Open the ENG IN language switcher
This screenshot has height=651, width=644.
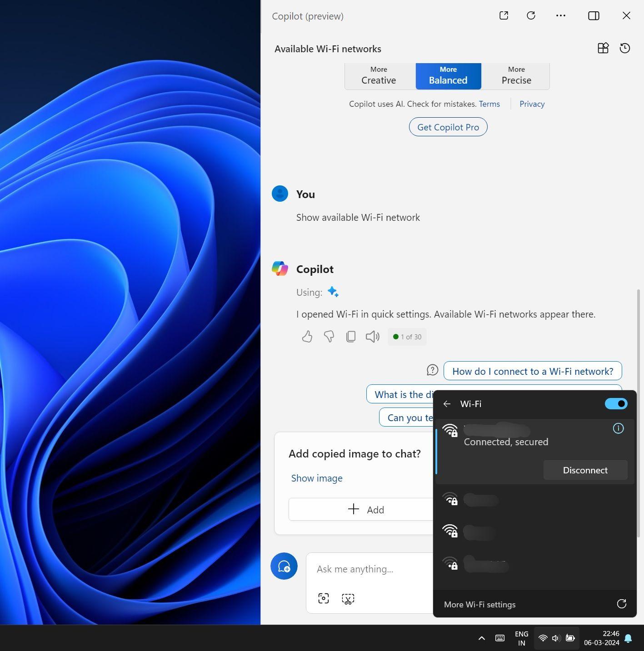pos(521,638)
